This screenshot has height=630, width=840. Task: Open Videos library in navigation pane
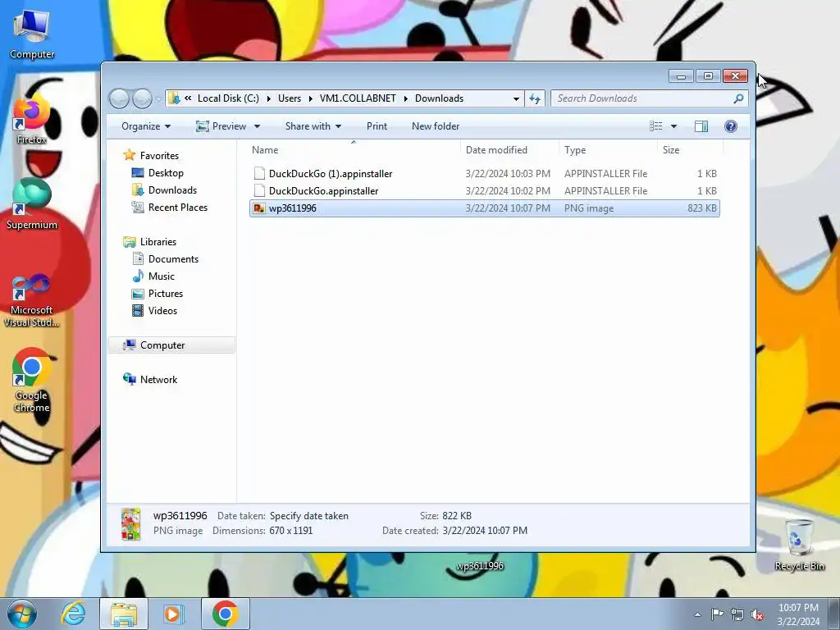162,311
